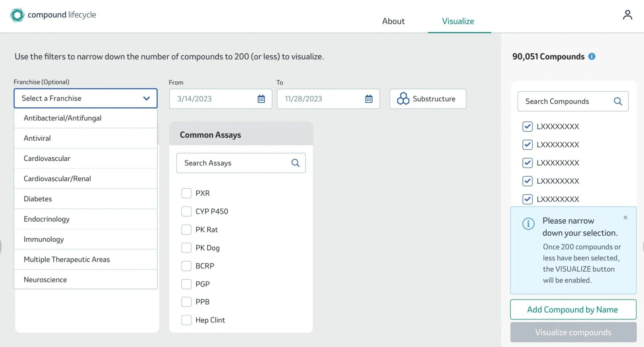
Task: Open the To date calendar icon
Action: 369,99
